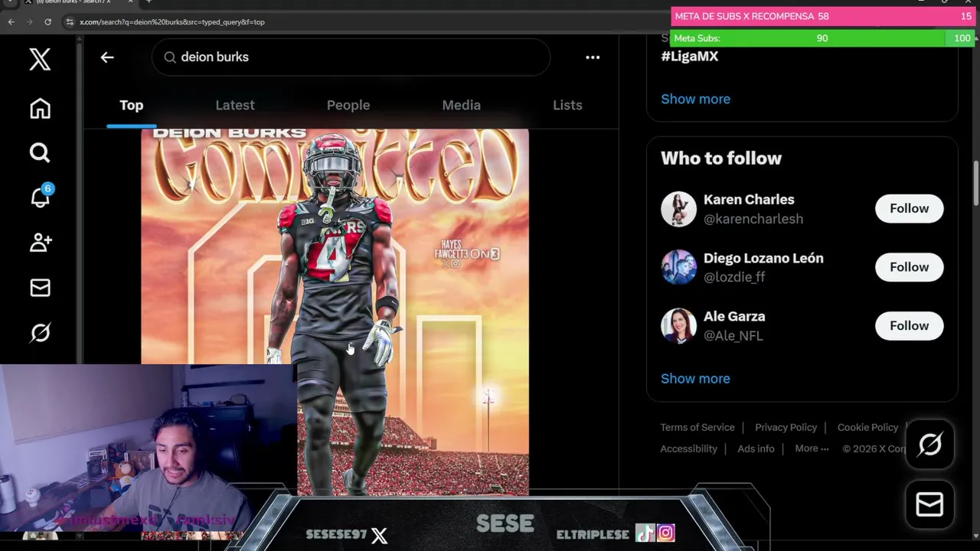Screen dimensions: 980x551
Task: Open the Deion Burks Committed image
Action: (x=335, y=311)
